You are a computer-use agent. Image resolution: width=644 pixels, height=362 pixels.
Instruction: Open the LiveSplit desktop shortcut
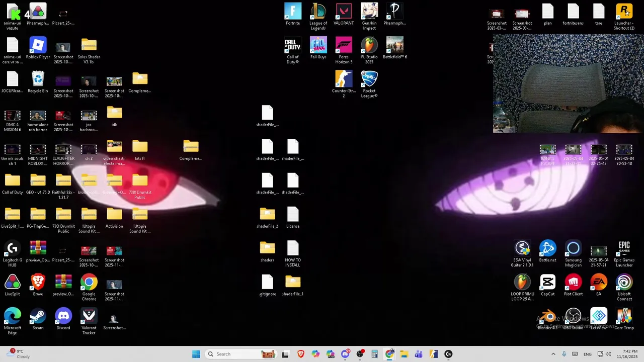tap(12, 285)
